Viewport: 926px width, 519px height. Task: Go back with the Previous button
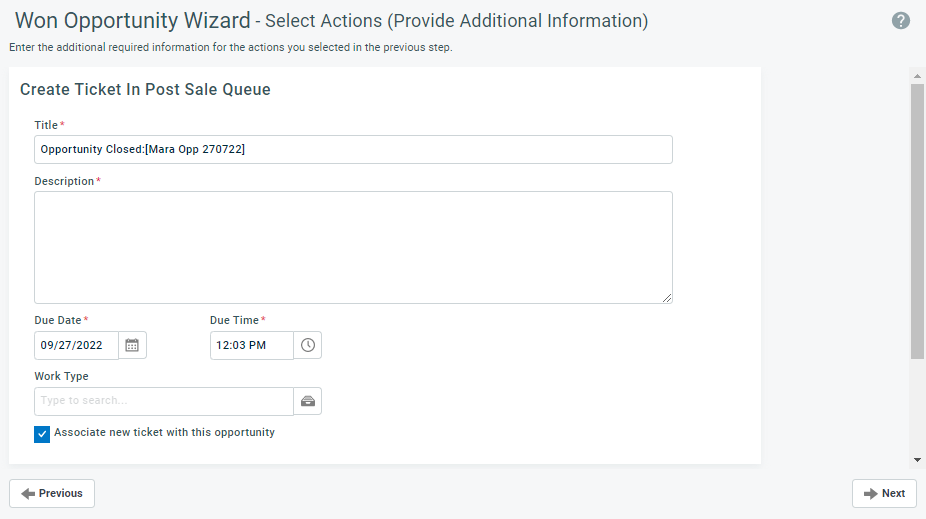point(52,494)
